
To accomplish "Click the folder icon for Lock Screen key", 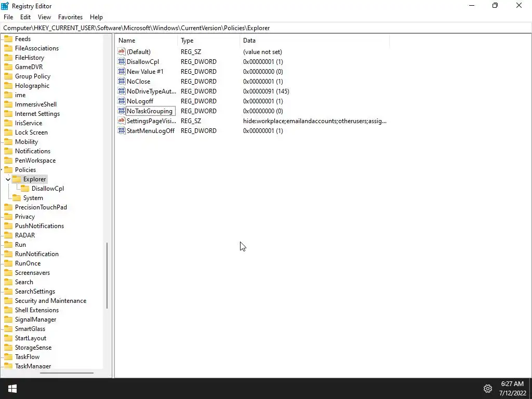I will (x=8, y=132).
